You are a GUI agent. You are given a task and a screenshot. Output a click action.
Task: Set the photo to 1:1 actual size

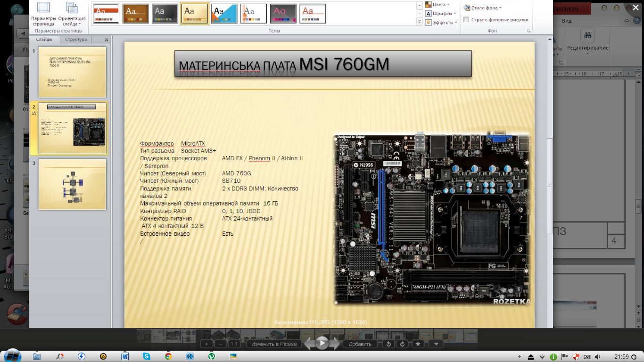(x=234, y=344)
